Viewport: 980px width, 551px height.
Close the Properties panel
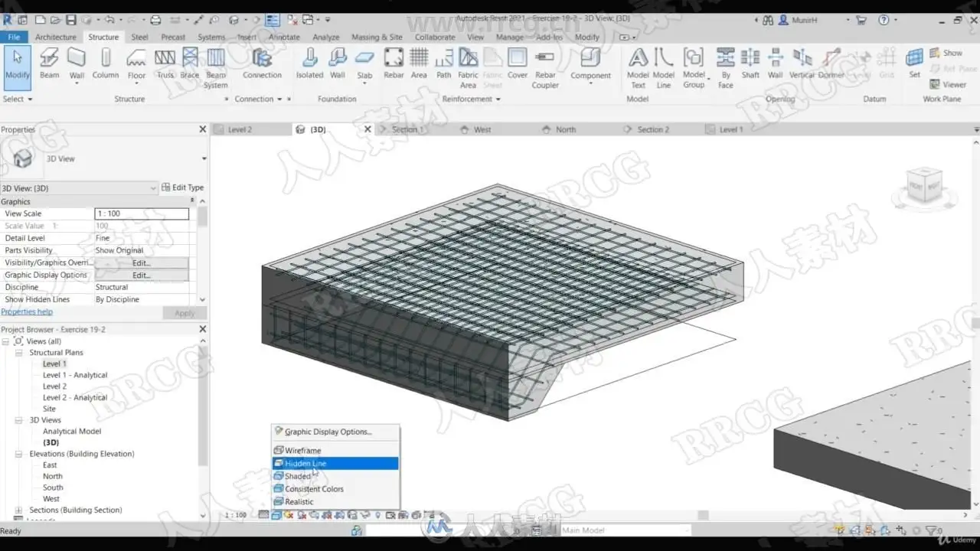[x=203, y=129]
